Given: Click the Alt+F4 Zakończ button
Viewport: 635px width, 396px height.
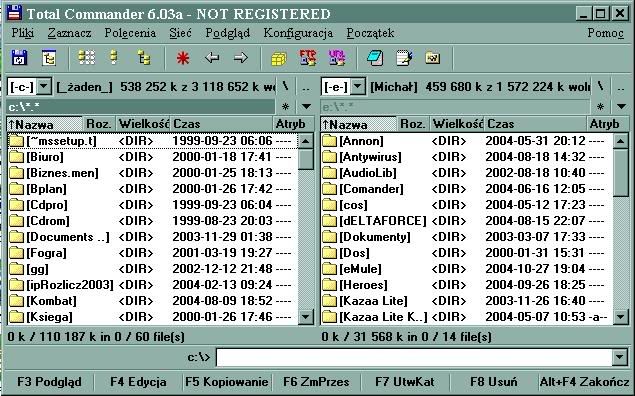Looking at the screenshot, I should pos(584,382).
